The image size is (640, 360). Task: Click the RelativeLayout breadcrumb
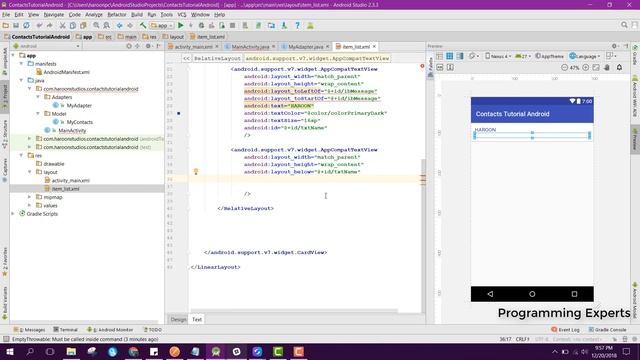(217, 58)
